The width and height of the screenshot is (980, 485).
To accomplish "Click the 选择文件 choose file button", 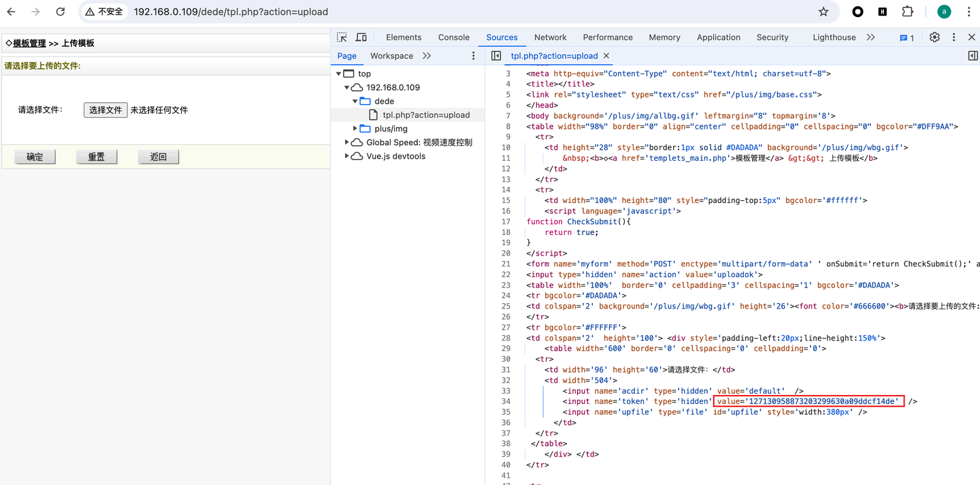I will pyautogui.click(x=105, y=110).
